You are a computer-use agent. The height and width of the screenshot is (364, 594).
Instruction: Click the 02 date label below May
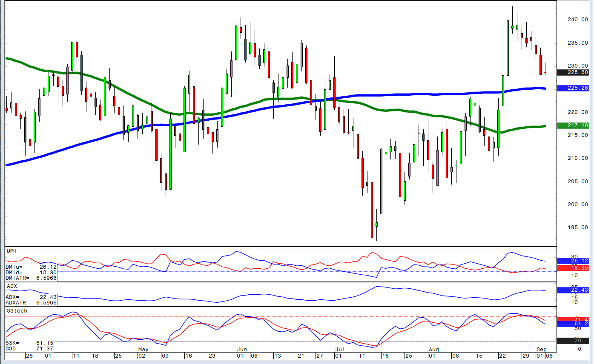tap(143, 356)
